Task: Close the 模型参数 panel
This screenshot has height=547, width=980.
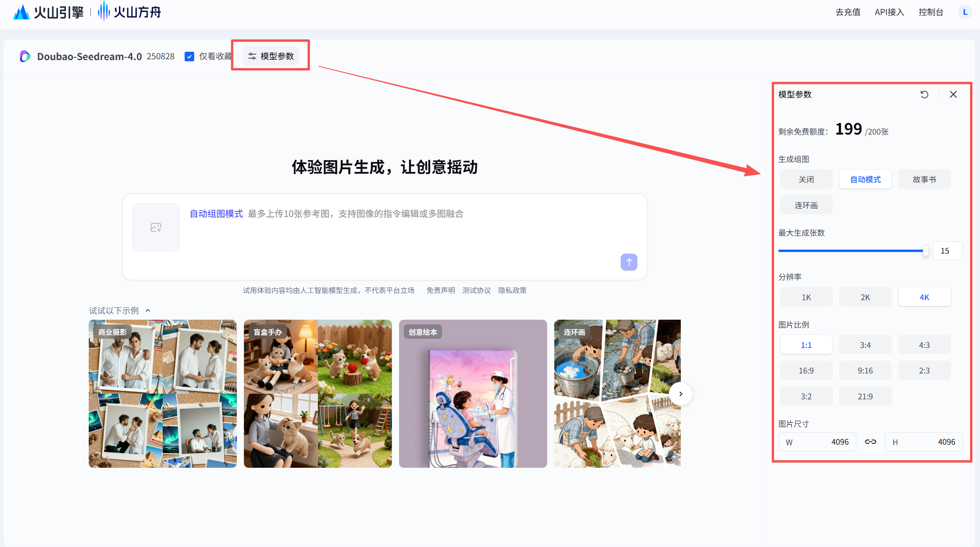Action: (x=953, y=94)
